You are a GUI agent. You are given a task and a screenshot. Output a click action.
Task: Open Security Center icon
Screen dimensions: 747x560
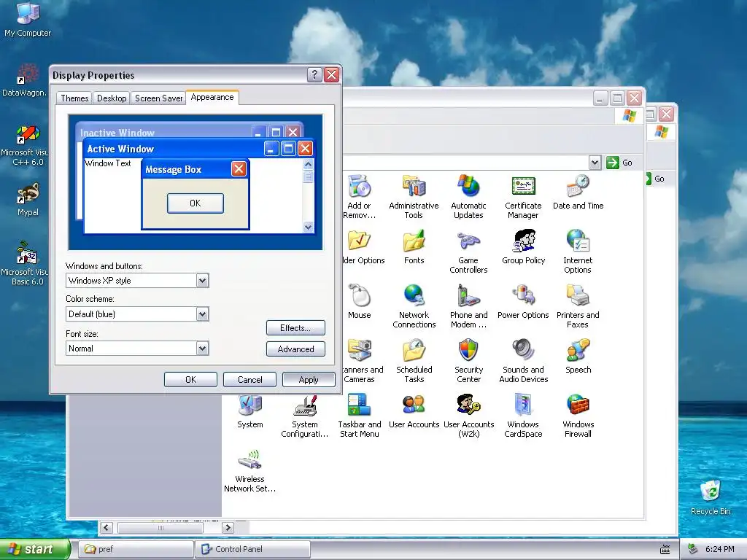[468, 350]
